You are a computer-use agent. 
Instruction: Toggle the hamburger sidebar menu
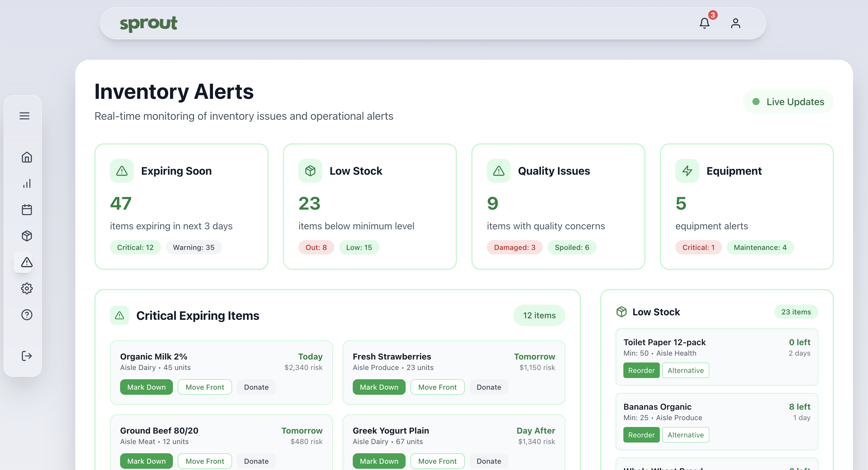[24, 116]
